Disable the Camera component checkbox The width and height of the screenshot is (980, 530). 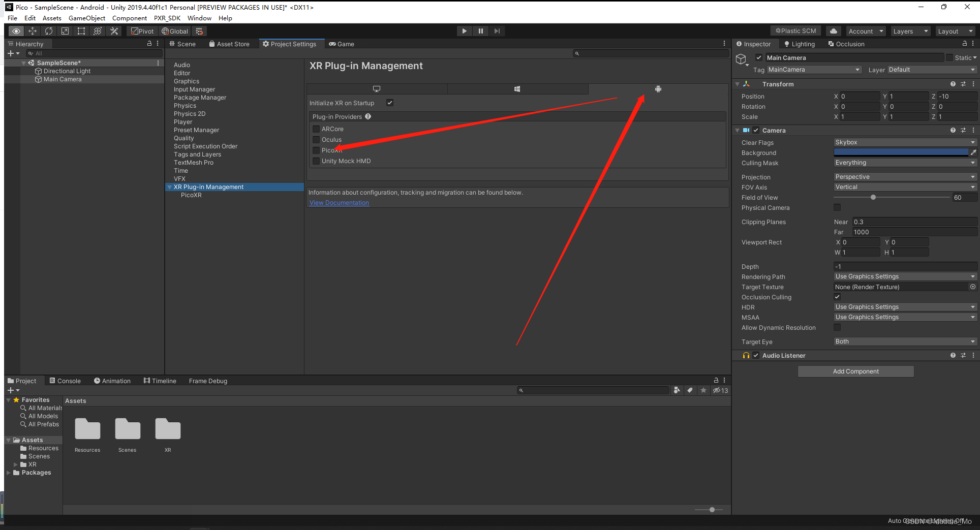(756, 130)
